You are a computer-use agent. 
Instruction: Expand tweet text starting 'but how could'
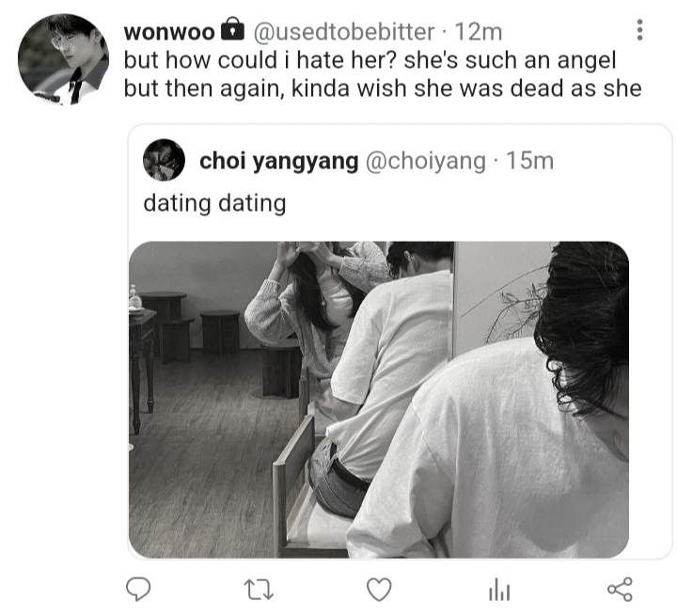click(370, 59)
